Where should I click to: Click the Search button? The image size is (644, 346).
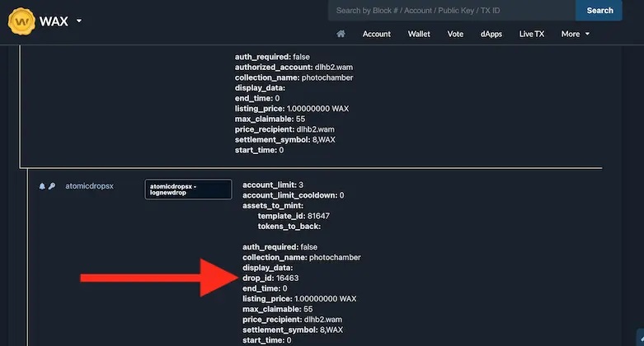coord(599,10)
